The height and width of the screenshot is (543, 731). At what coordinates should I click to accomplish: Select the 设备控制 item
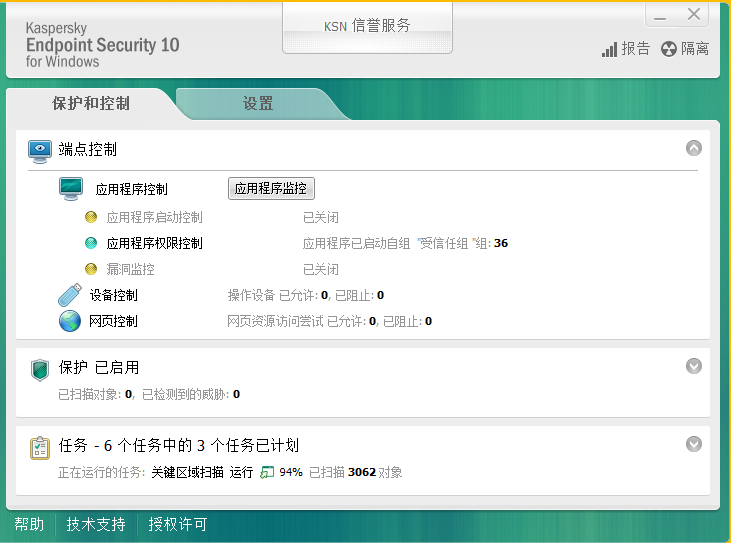[113, 296]
